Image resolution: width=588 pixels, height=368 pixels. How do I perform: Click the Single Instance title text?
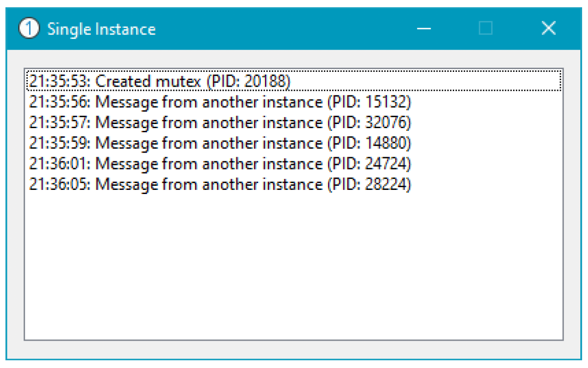pyautogui.click(x=102, y=30)
